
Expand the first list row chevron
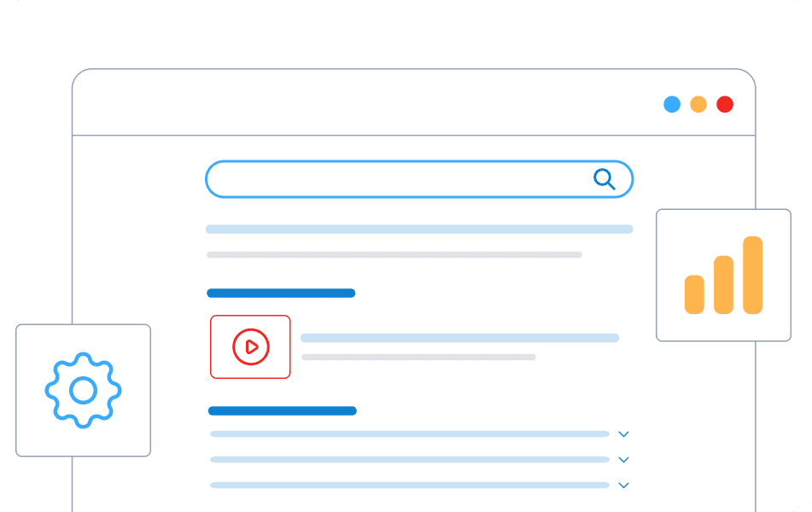[623, 434]
